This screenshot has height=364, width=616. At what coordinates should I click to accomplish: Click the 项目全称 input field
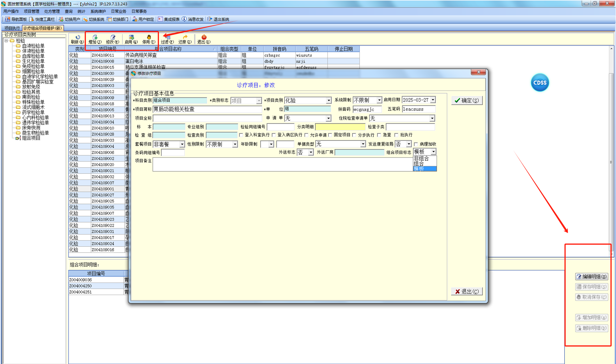[x=207, y=118]
